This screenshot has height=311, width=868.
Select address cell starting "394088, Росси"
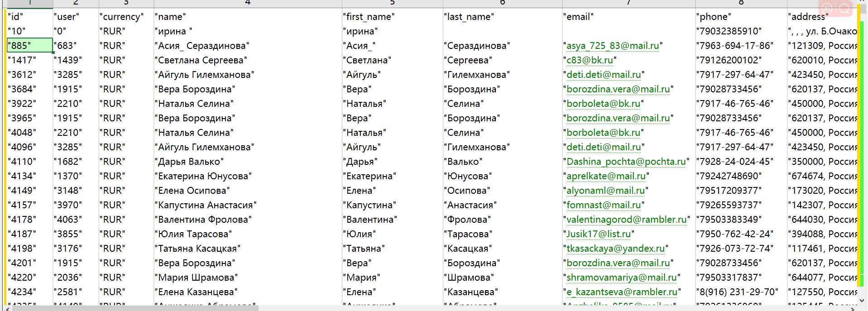(823, 234)
